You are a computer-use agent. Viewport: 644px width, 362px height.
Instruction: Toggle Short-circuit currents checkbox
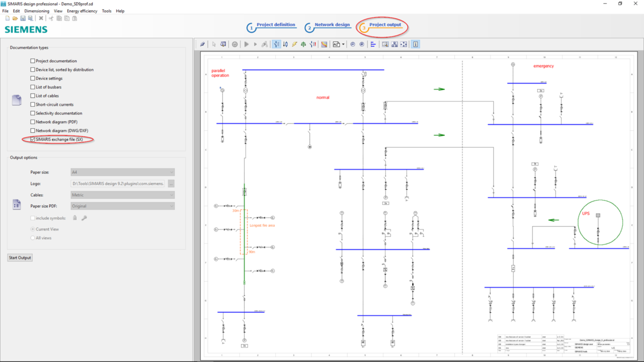pos(33,105)
